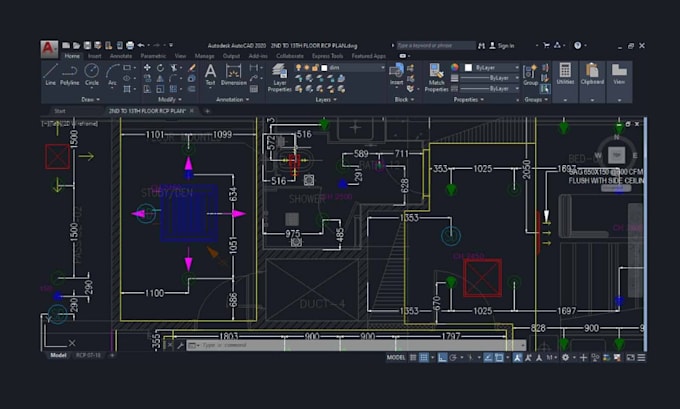Screen dimensions: 680x409
Task: Toggle the drawing grid display
Action: tap(413, 357)
